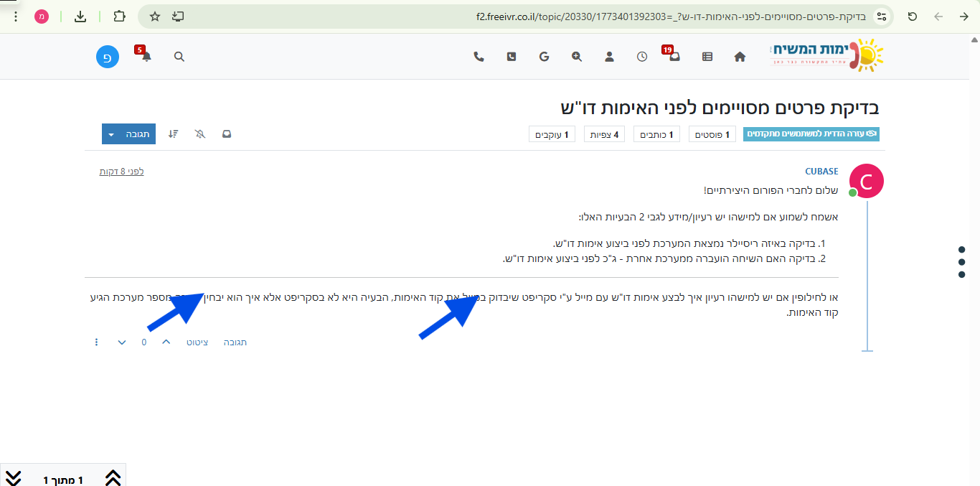Image resolution: width=980 pixels, height=486 pixels.
Task: Click the CUBASE circular avatar
Action: point(867,181)
